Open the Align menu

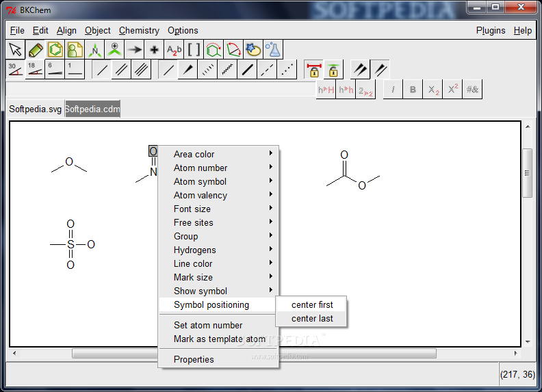coord(66,31)
